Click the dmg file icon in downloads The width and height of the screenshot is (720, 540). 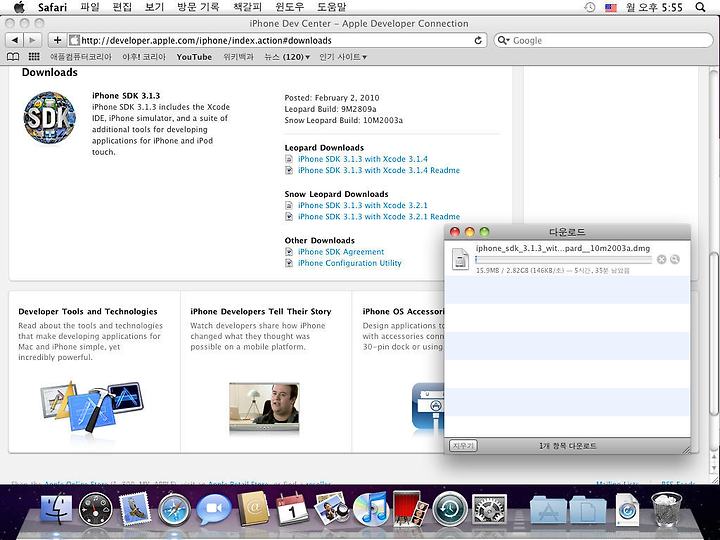(x=460, y=259)
